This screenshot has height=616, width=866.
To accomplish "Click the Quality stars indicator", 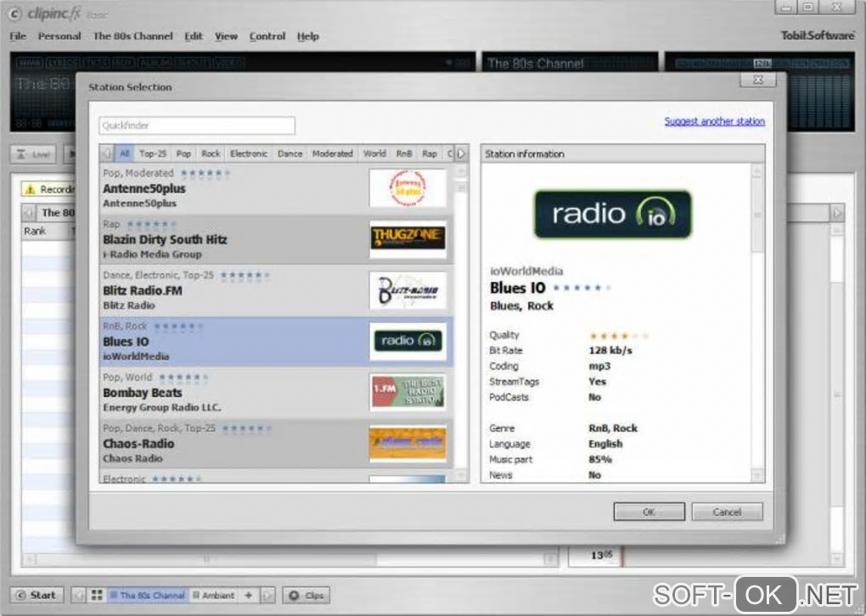I will 619,336.
